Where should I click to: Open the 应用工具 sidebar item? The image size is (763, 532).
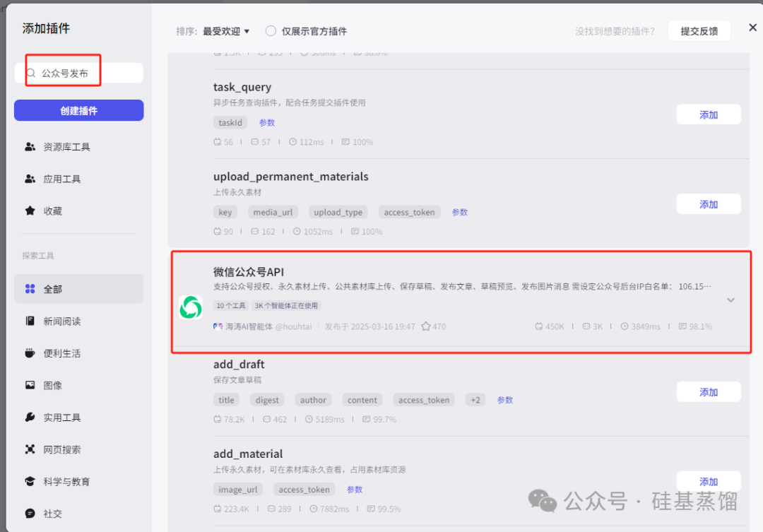[79, 179]
